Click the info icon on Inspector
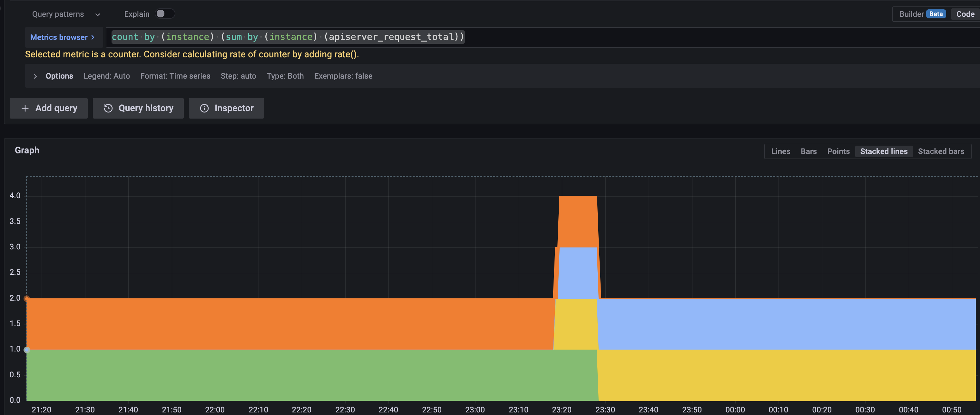Image resolution: width=980 pixels, height=415 pixels. (205, 108)
